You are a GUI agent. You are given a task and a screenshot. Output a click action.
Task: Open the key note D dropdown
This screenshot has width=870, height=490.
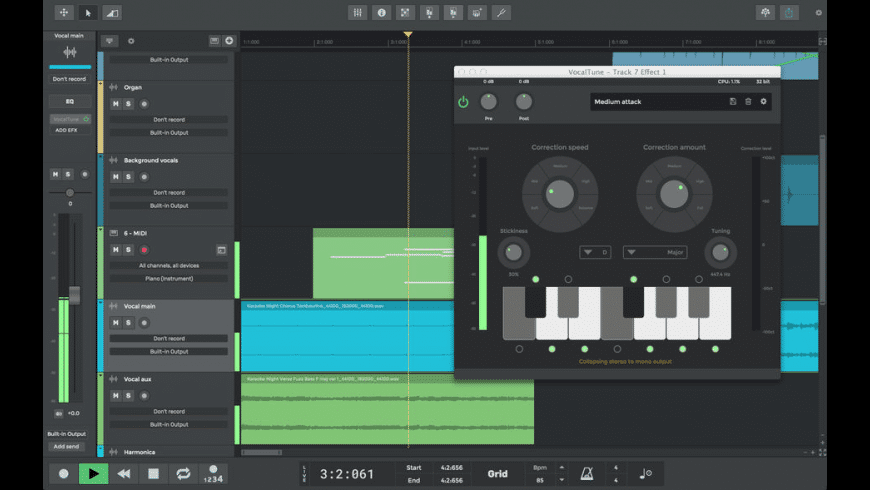pos(595,252)
